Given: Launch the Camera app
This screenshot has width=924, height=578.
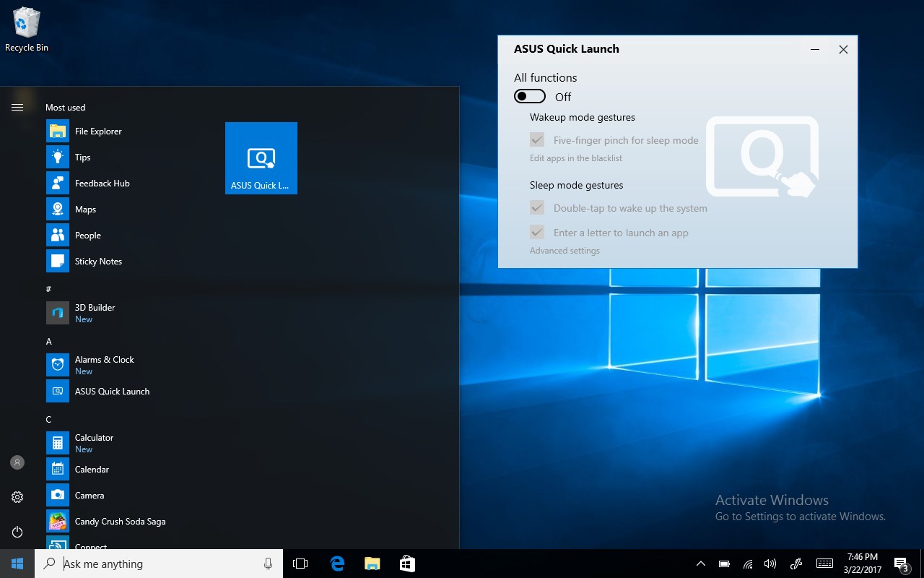Looking at the screenshot, I should pos(89,495).
